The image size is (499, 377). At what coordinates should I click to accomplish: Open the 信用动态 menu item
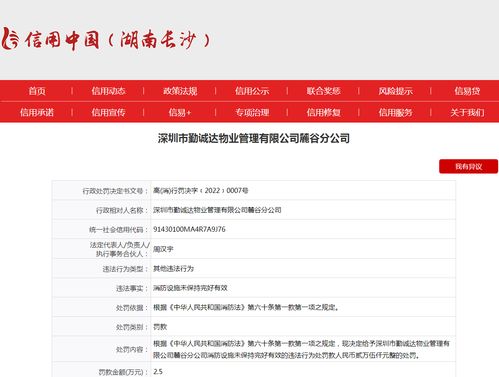point(108,91)
